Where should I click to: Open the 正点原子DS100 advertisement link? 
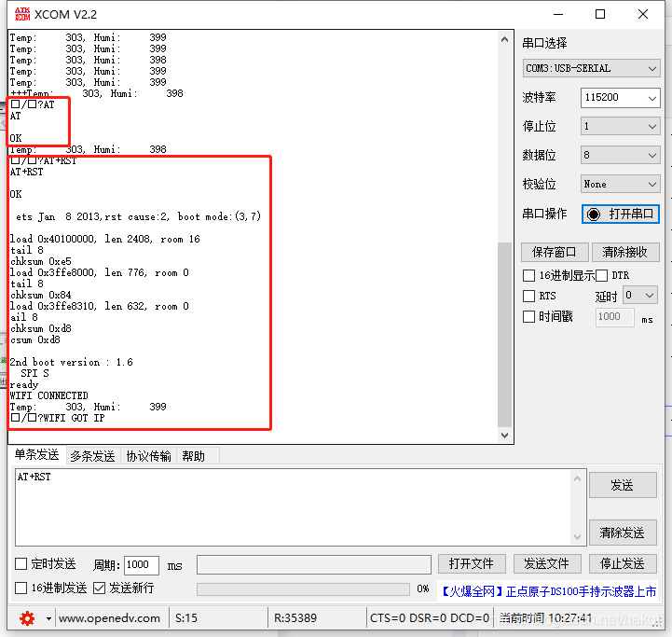click(548, 591)
